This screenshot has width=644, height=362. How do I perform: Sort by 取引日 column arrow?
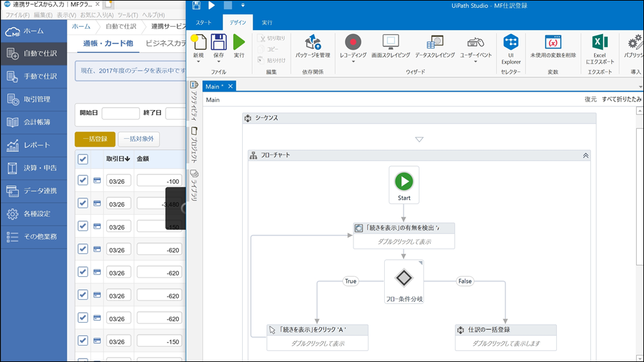click(x=128, y=158)
